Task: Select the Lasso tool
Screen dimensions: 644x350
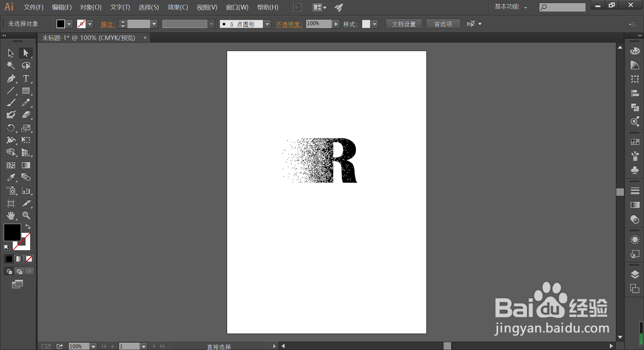Action: pyautogui.click(x=26, y=65)
